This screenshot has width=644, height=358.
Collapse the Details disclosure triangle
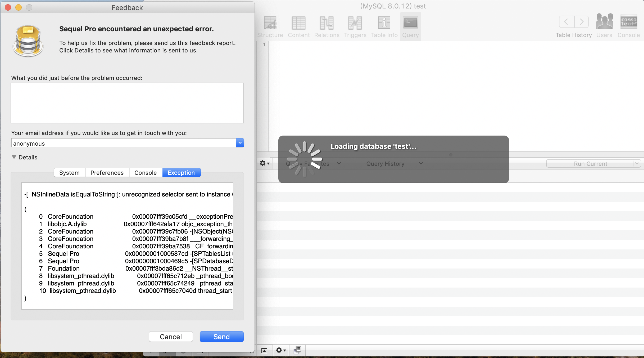(14, 157)
